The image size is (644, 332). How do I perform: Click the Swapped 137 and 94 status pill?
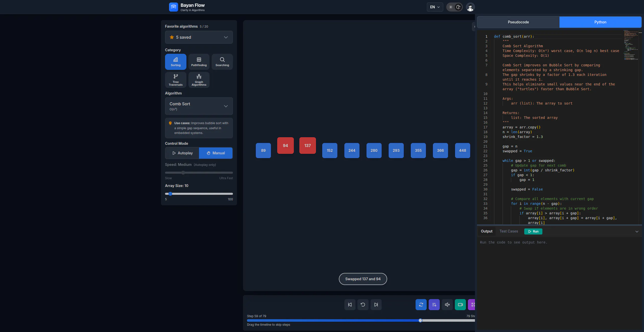[x=363, y=279]
